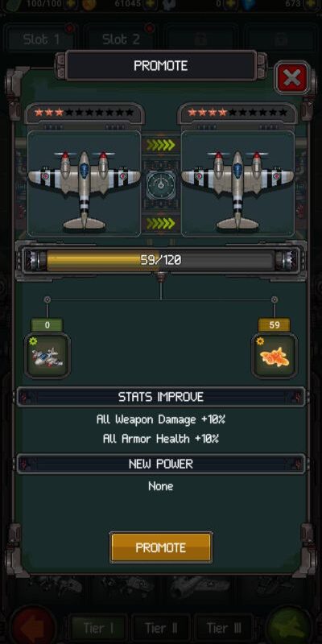
Task: Open the Tier II tab
Action: pyautogui.click(x=161, y=628)
